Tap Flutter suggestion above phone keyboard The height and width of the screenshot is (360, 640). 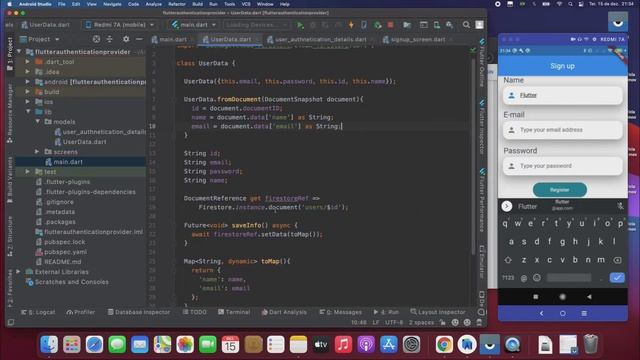point(527,207)
